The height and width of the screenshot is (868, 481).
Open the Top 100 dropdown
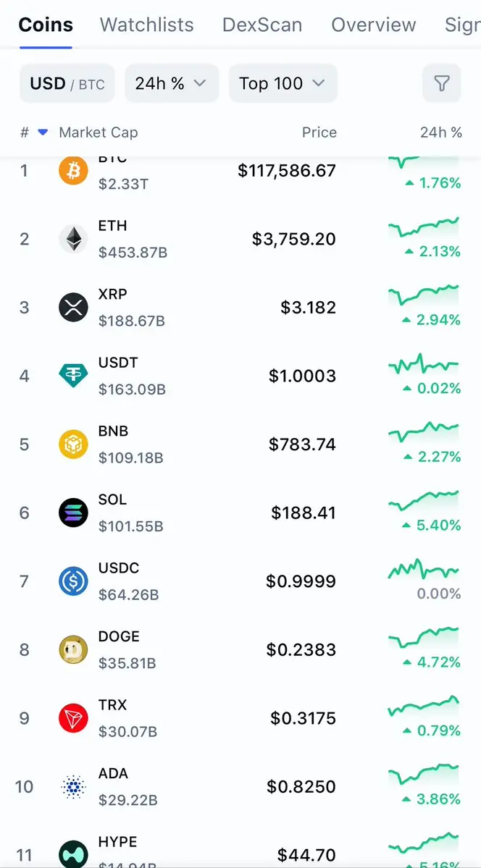[x=283, y=83]
